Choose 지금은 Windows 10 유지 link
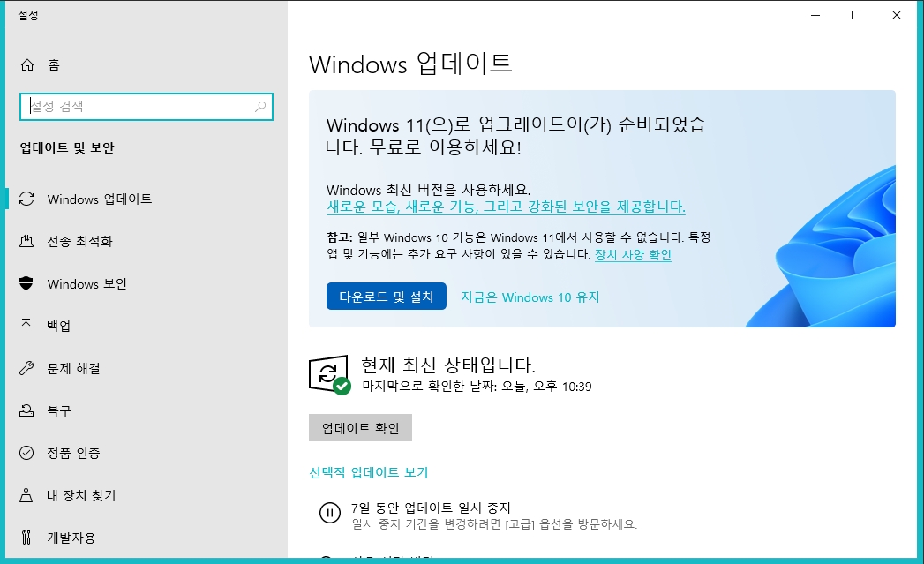This screenshot has height=564, width=924. pyautogui.click(x=530, y=297)
